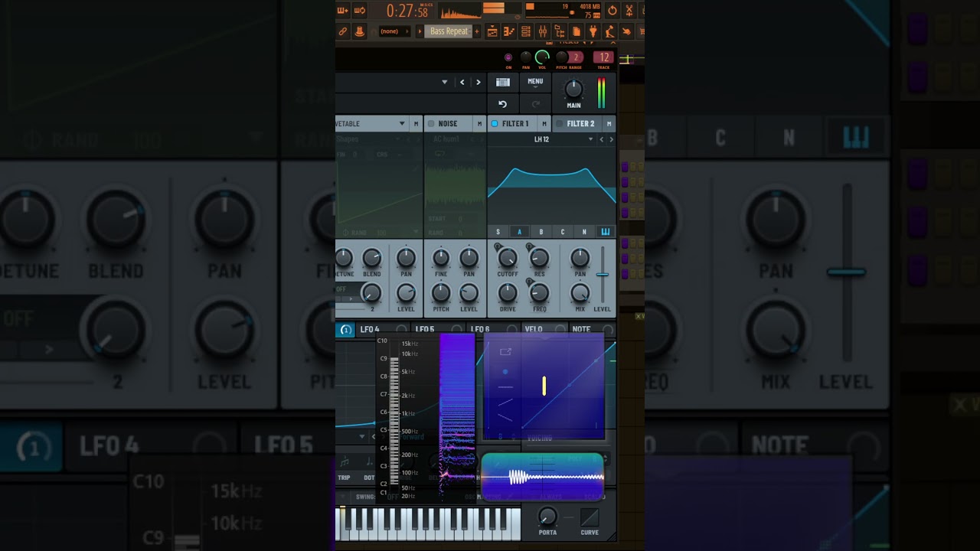Select previous preset arrow in Serum

coord(462,83)
